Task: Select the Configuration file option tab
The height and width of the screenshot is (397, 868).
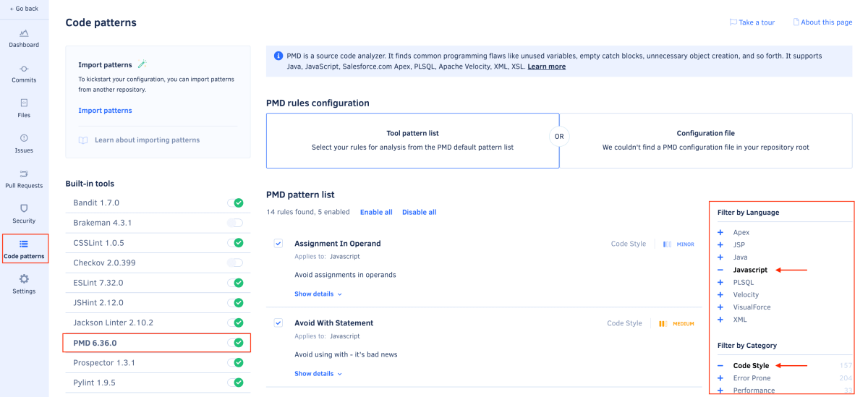Action: (x=706, y=140)
